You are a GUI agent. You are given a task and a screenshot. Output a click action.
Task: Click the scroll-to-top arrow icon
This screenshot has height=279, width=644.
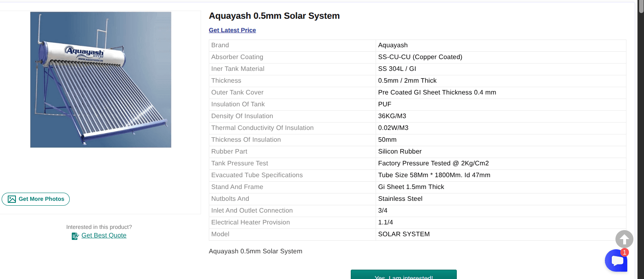624,239
